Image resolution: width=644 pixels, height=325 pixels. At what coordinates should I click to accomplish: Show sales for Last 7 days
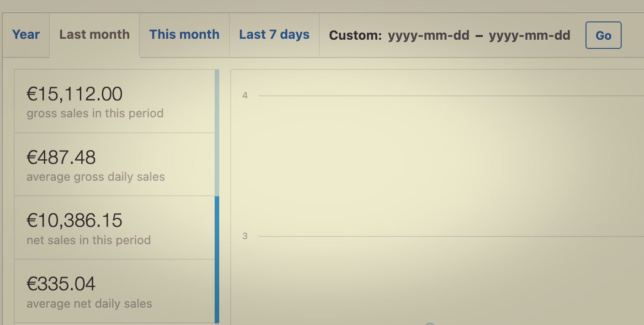274,34
